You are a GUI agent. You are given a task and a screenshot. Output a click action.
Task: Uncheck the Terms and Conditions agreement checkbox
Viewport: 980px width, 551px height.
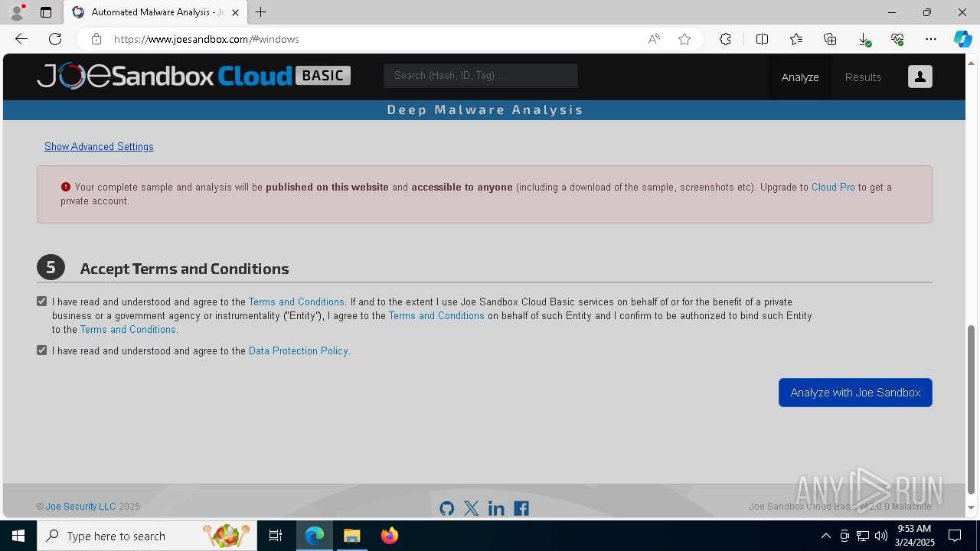[42, 302]
